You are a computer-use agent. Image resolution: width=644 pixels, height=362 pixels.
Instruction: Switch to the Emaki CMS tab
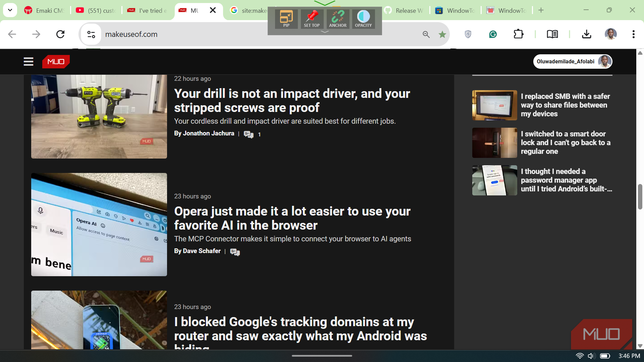[x=44, y=10]
